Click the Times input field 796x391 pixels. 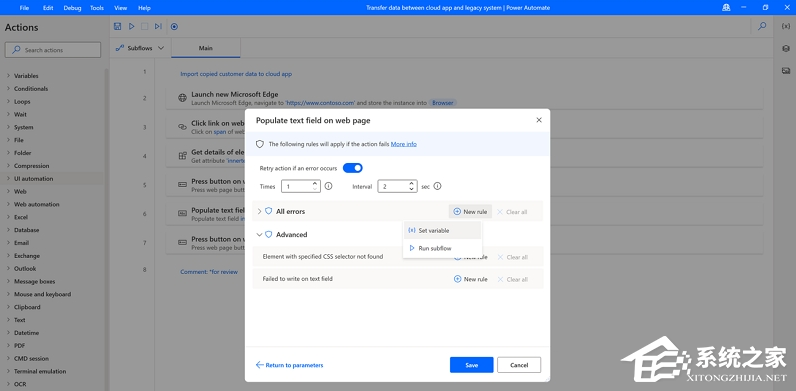[x=301, y=186]
